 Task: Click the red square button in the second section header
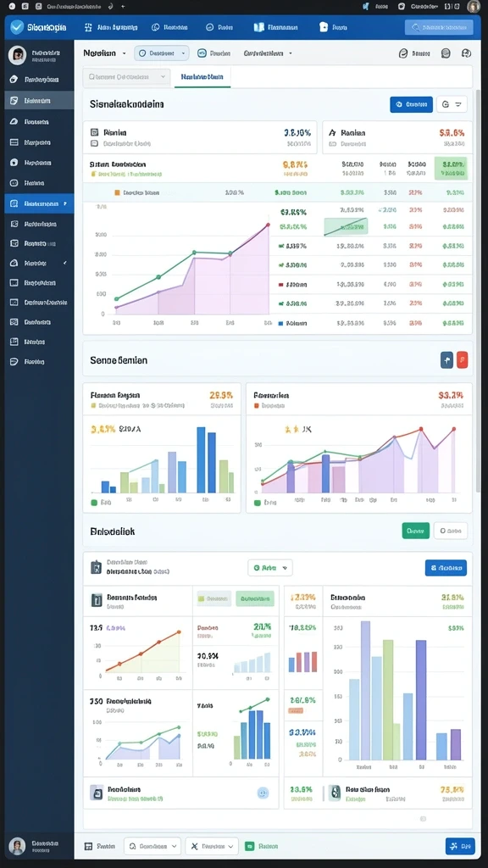point(462,359)
